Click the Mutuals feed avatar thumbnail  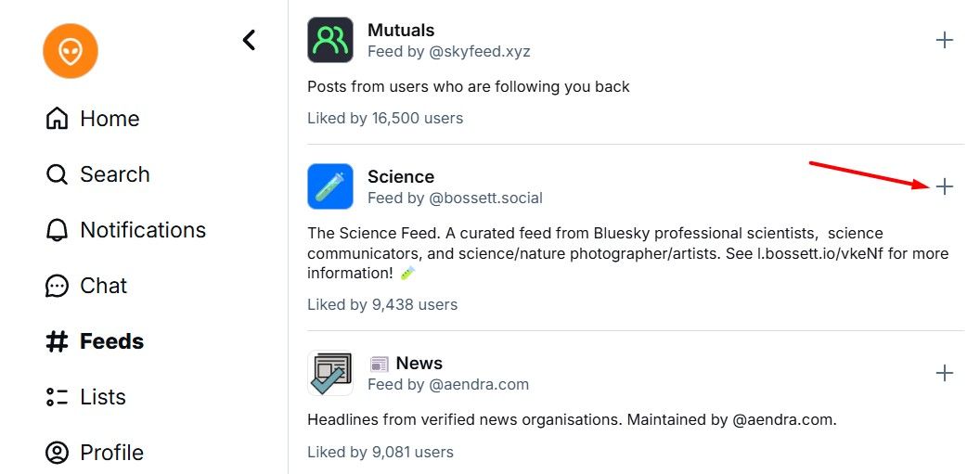pos(330,40)
